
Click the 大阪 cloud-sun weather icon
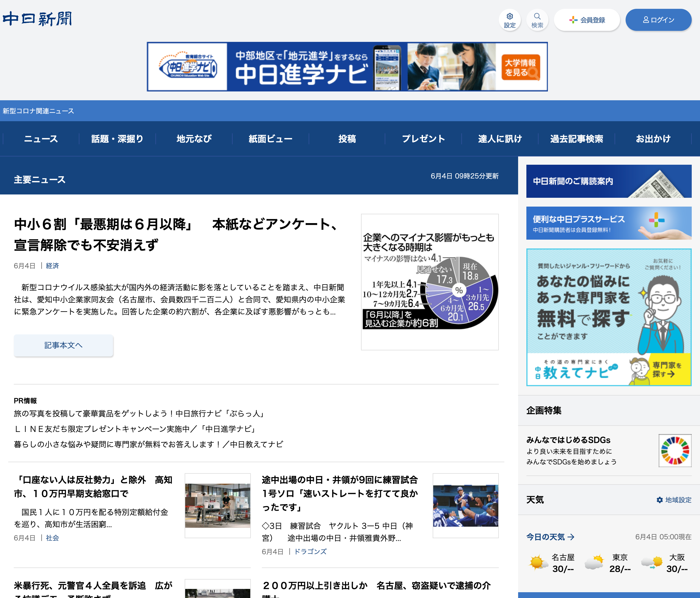[652, 562]
